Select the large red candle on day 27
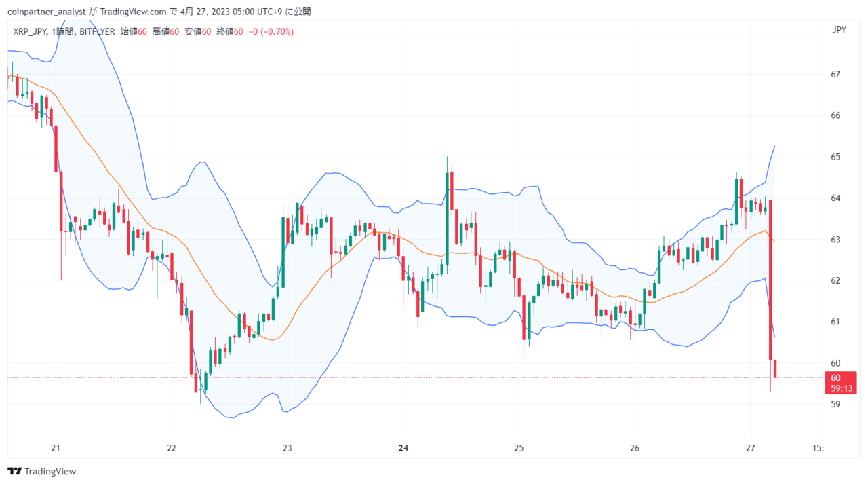 [x=770, y=280]
